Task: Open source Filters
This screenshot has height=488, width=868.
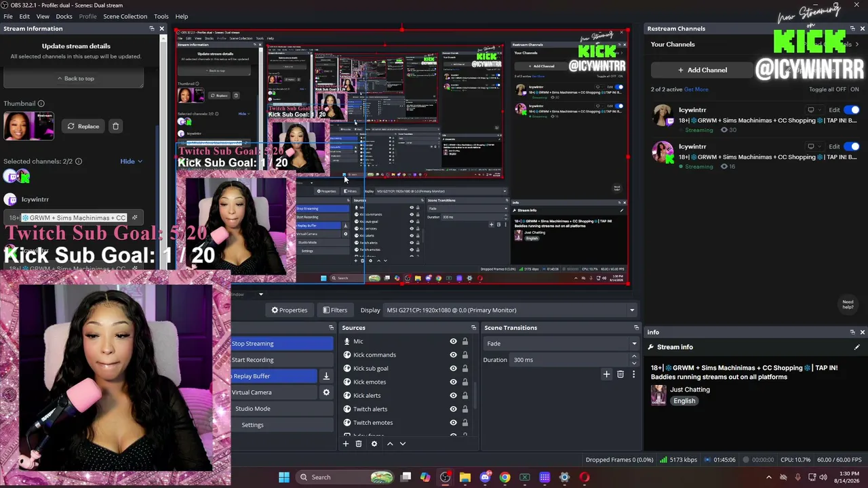Action: (x=335, y=310)
